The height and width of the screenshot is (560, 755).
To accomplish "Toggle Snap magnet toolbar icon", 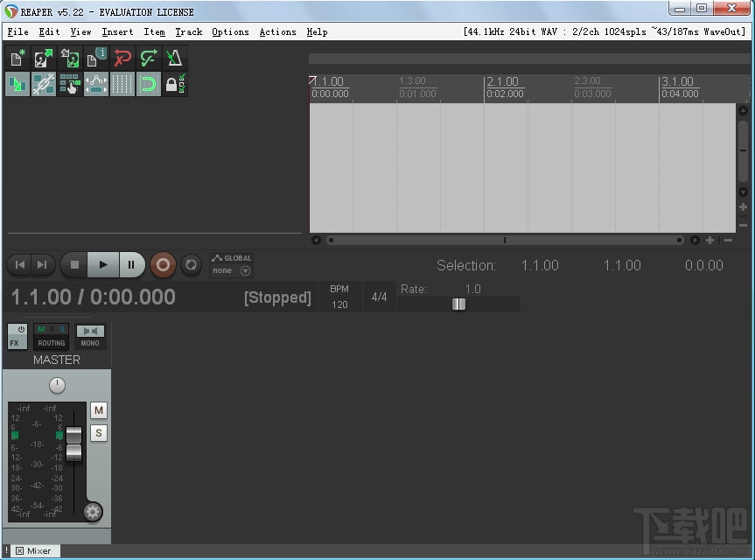I will [x=149, y=84].
